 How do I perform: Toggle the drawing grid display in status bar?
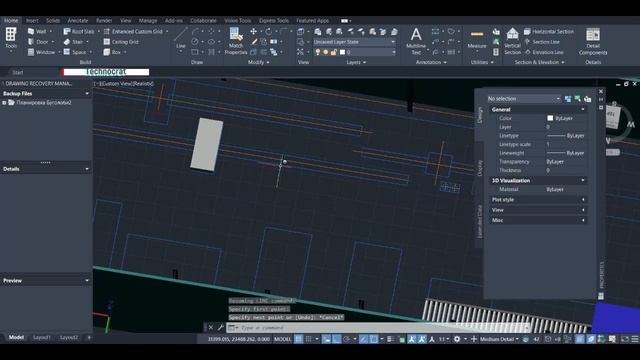(299, 339)
